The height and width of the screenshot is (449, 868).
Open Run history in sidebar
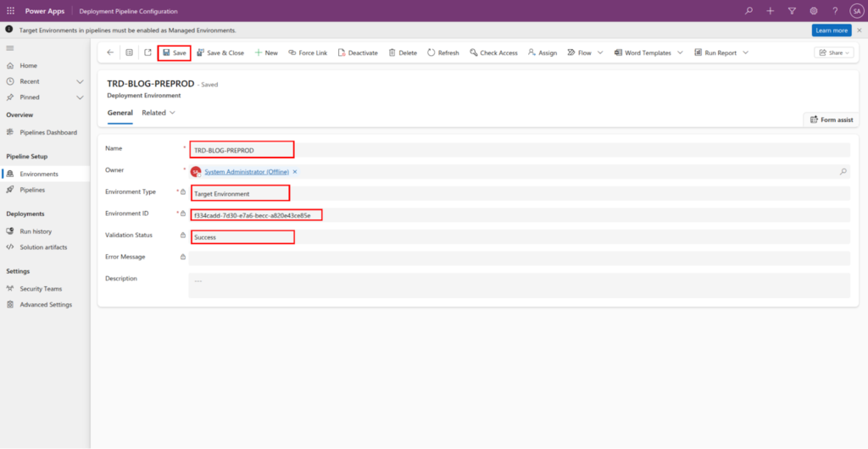tap(36, 231)
